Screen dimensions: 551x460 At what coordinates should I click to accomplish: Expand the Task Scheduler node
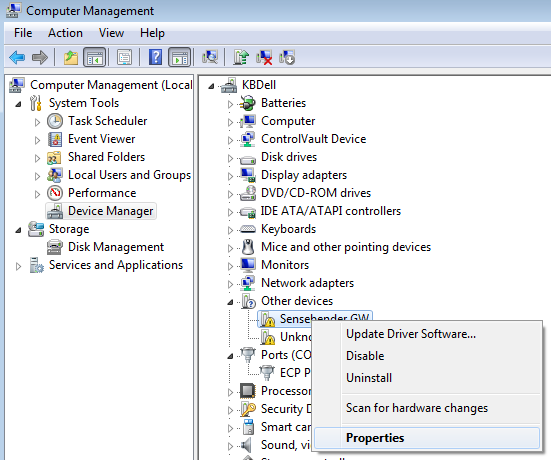coord(37,122)
